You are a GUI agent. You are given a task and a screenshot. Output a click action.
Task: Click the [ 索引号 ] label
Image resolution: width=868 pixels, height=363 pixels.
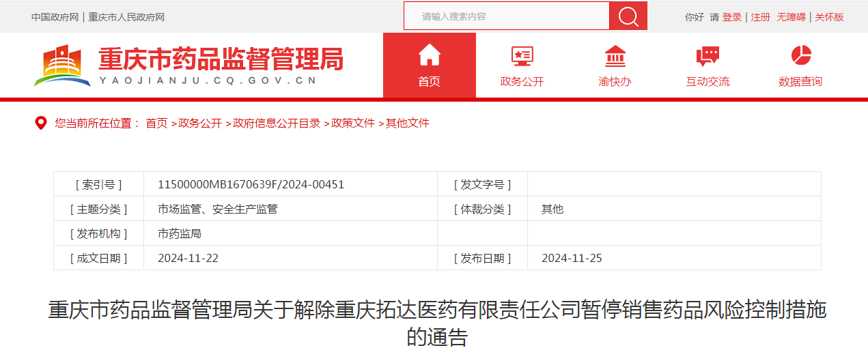point(98,184)
